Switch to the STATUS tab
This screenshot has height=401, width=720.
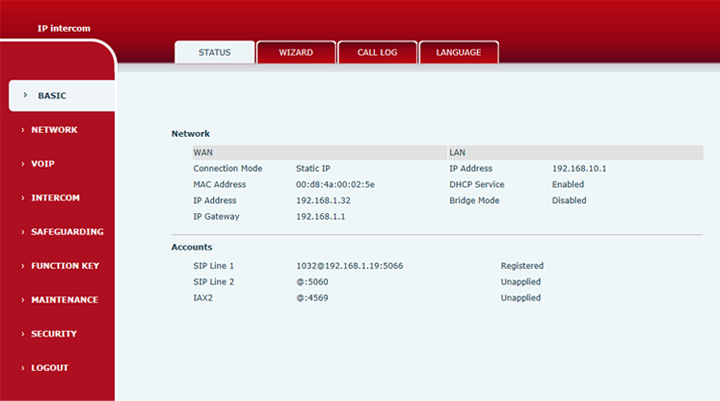(214, 52)
